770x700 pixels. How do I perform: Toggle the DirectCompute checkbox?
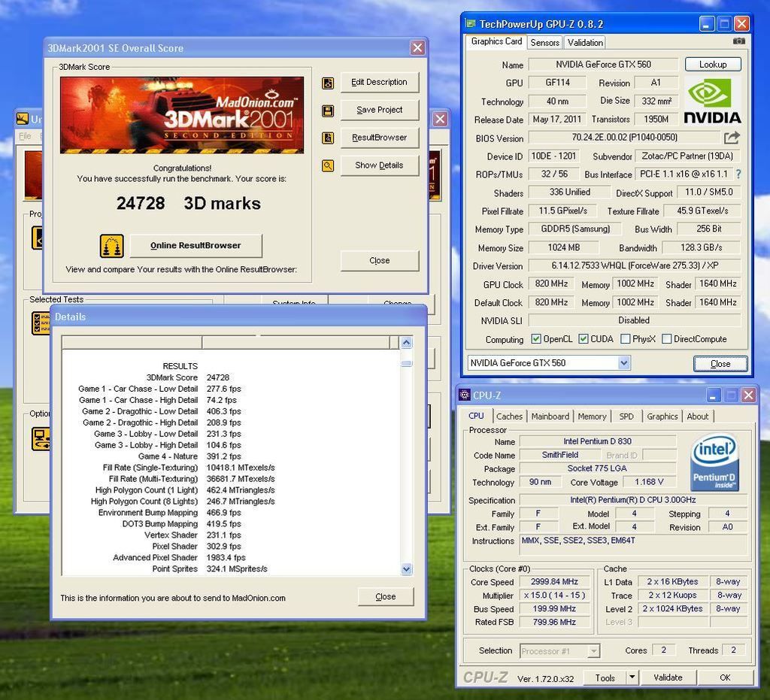(x=666, y=338)
